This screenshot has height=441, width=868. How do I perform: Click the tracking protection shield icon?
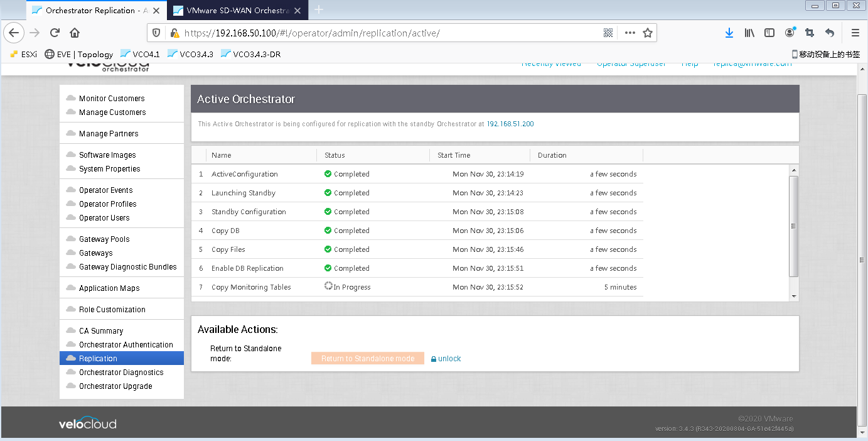pos(157,33)
